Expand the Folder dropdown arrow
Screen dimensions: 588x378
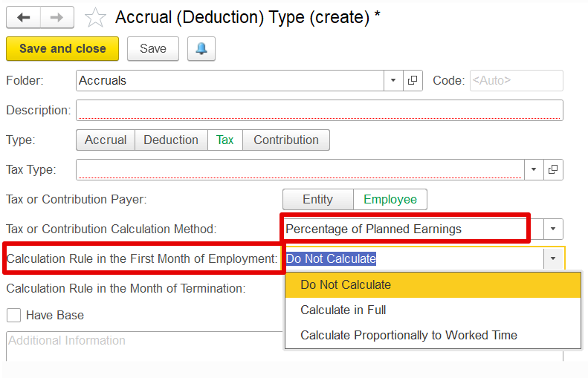[x=393, y=80]
